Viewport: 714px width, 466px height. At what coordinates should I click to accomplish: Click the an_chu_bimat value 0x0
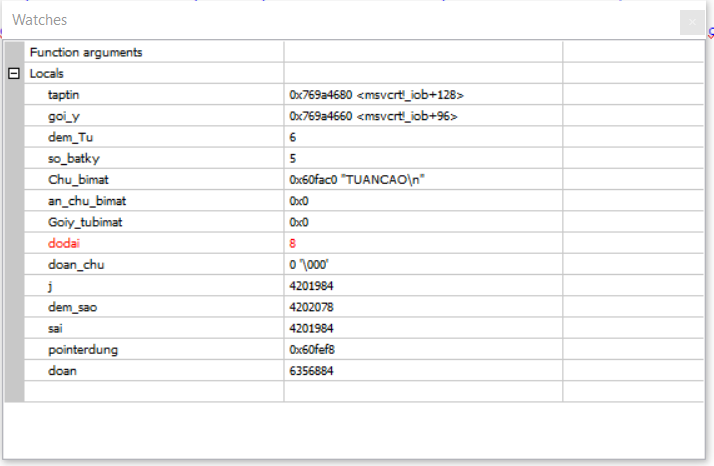pyautogui.click(x=299, y=201)
